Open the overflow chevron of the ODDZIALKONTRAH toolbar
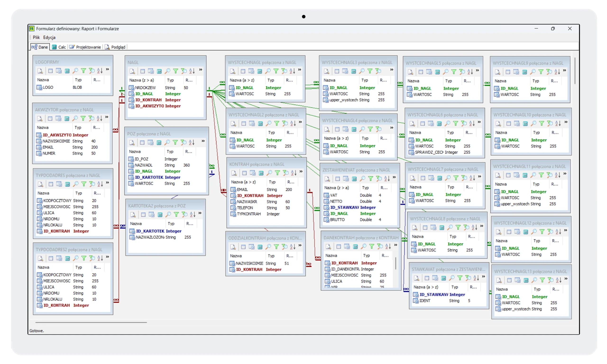 [x=300, y=245]
